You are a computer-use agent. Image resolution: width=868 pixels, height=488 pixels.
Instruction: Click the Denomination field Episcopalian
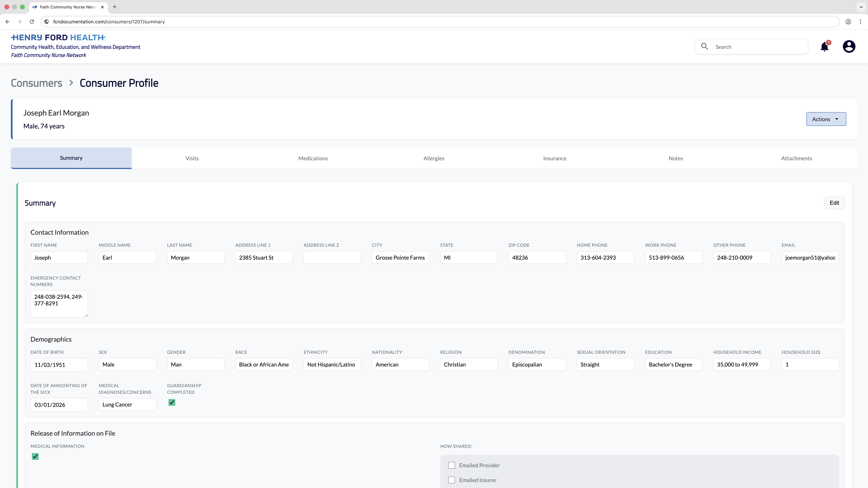pos(537,364)
